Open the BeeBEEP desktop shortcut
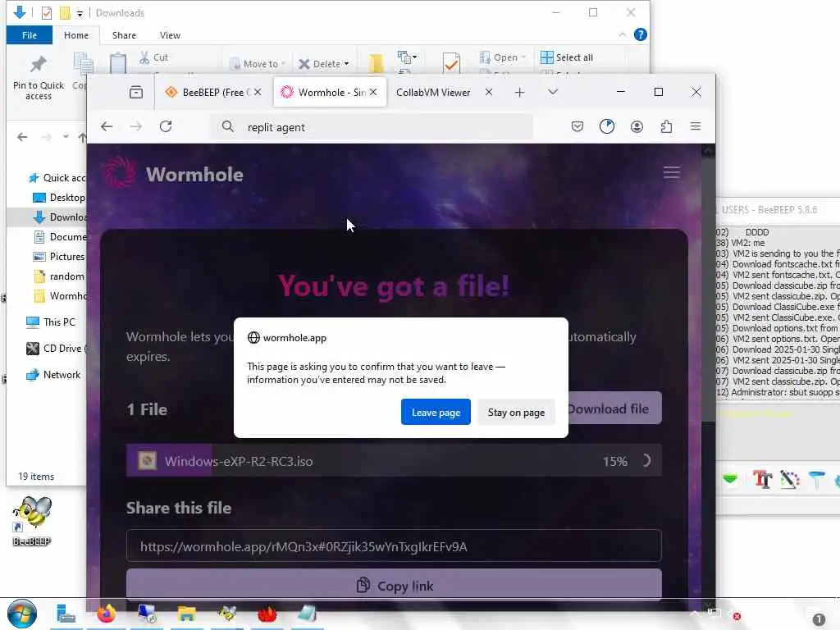 (32, 520)
